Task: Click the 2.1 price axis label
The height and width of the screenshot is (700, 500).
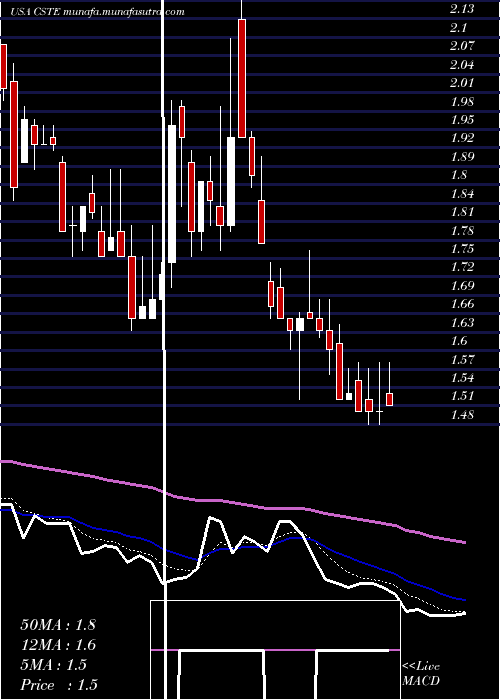Action: tap(459, 28)
